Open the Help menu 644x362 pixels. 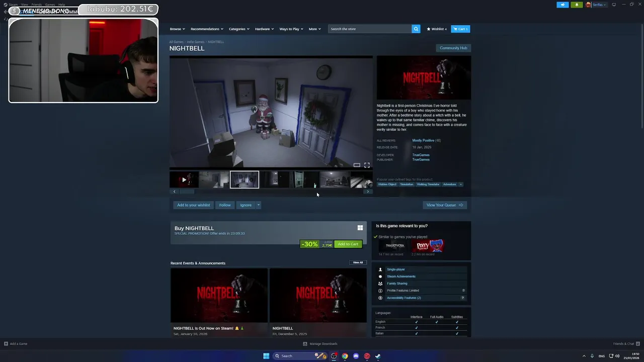point(61,5)
